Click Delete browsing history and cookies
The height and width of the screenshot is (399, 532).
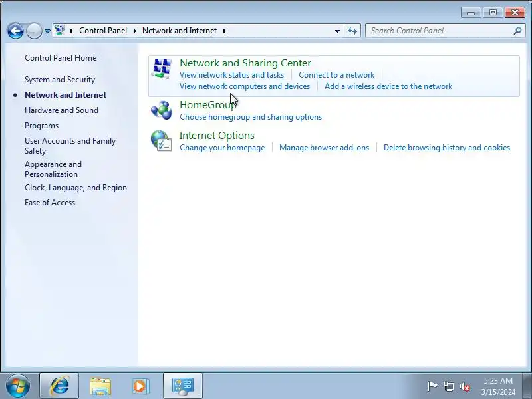(x=447, y=148)
